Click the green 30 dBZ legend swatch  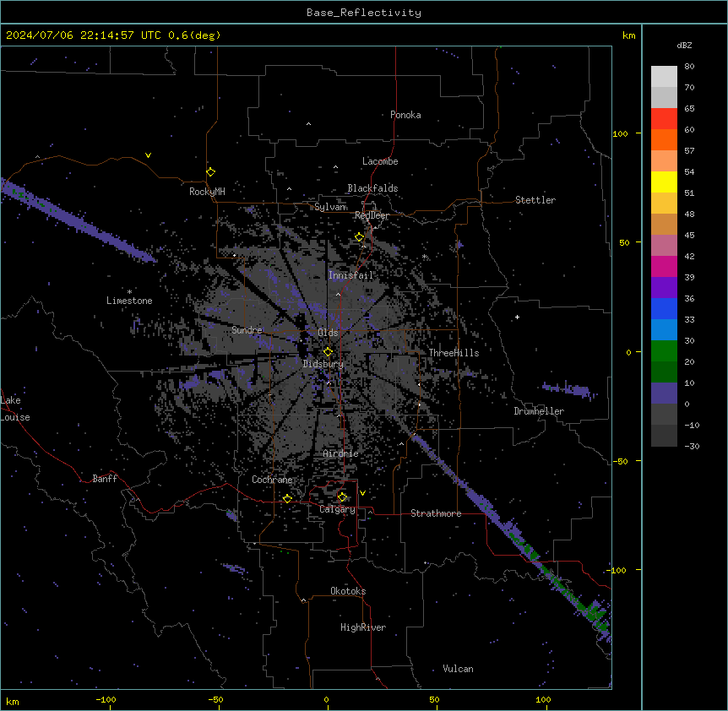coord(664,351)
